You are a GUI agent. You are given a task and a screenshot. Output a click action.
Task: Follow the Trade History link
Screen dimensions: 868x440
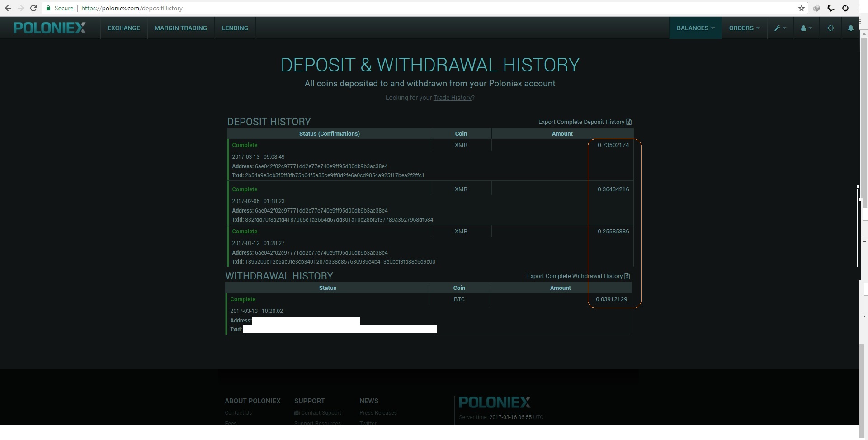pos(453,98)
